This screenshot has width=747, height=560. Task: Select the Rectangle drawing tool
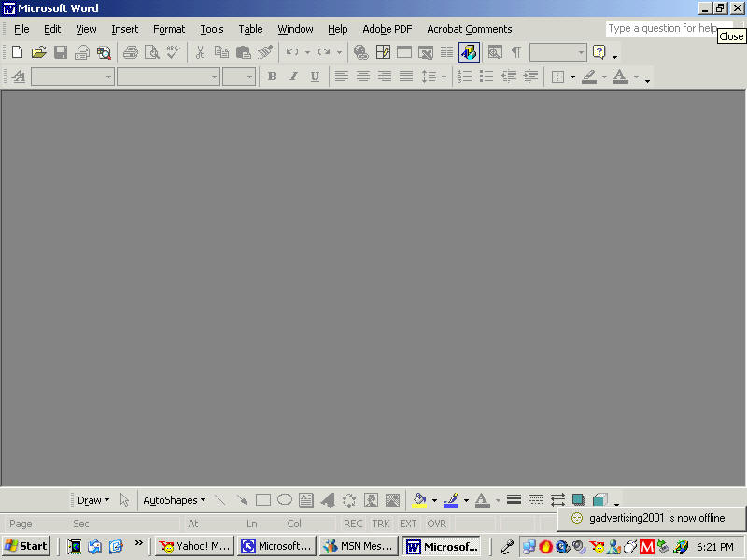coord(263,500)
